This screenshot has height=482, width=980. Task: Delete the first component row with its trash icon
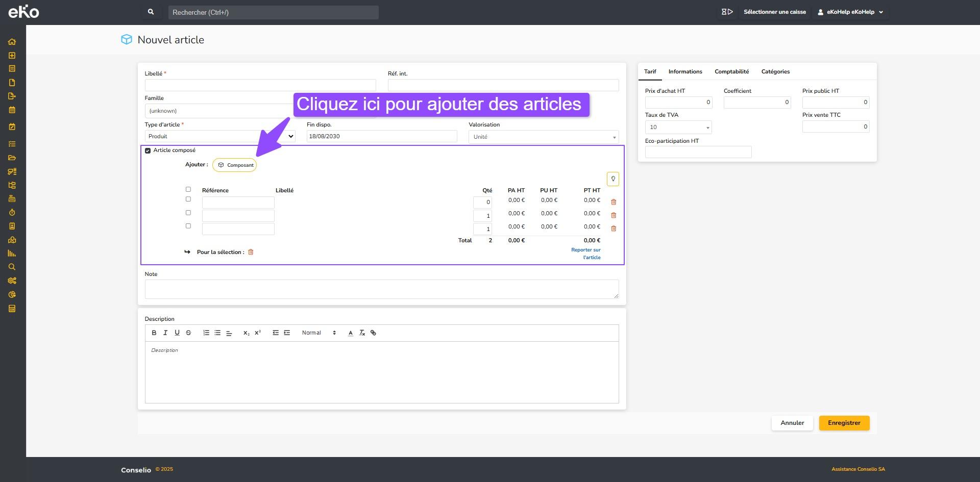click(x=614, y=202)
